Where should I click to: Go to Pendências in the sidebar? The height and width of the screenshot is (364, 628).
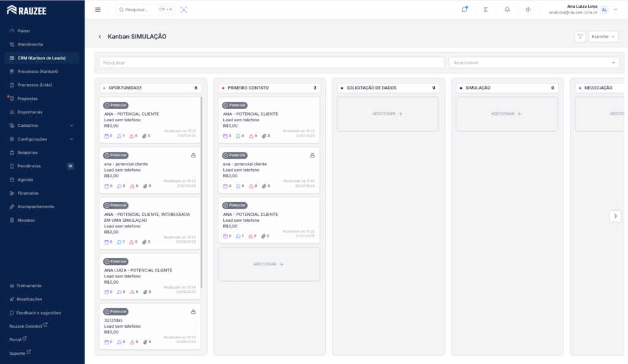(29, 166)
